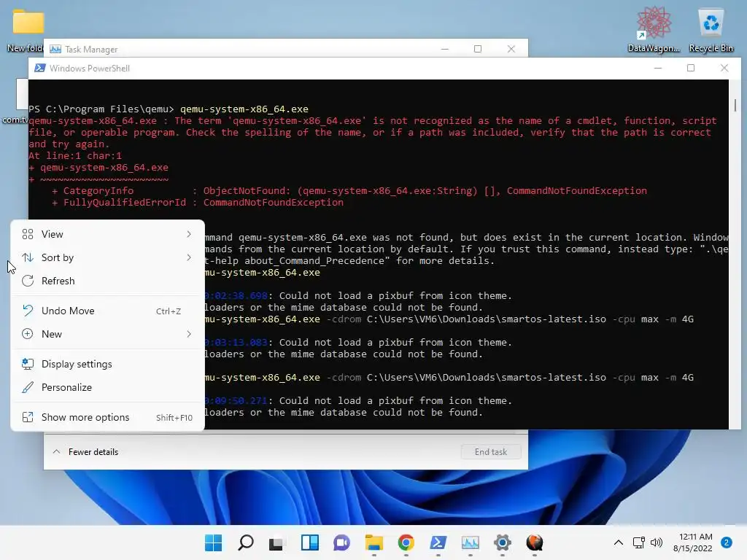Screen dimensions: 747x560
Task: Open network status tray icon
Action: [x=638, y=542]
